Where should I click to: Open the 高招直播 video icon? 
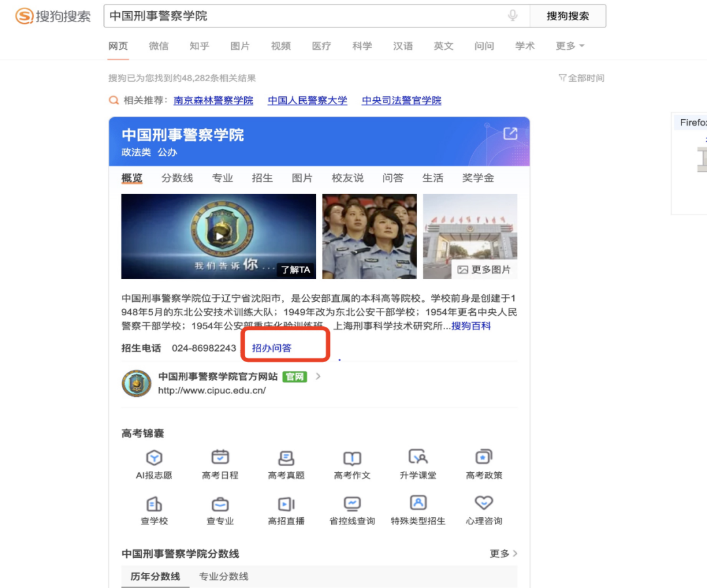286,504
